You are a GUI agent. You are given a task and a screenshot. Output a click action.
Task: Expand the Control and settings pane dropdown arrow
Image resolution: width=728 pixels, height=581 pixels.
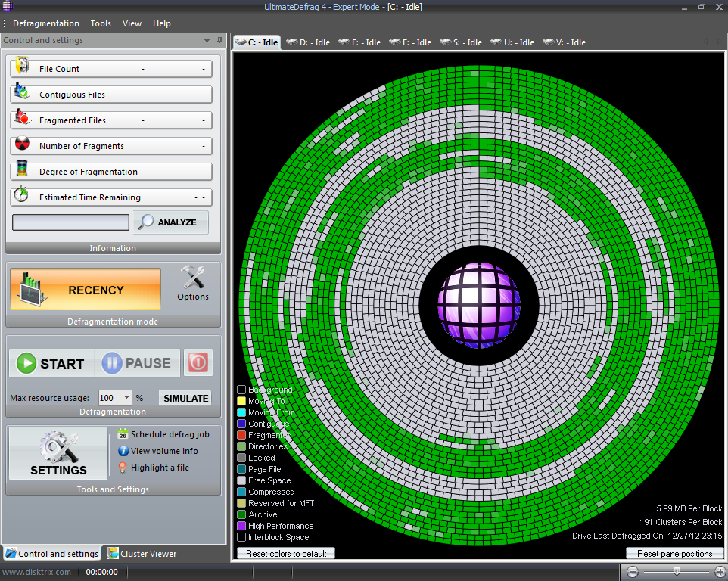[x=207, y=41]
